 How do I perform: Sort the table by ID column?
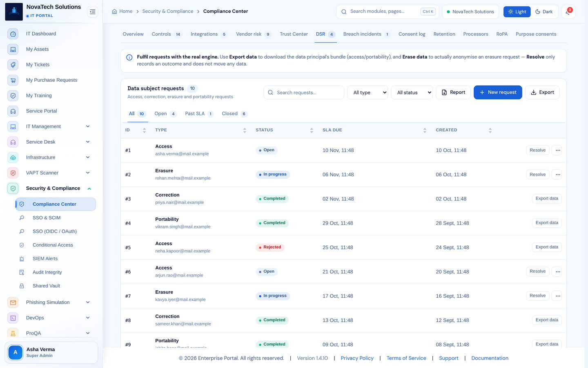[x=136, y=130]
